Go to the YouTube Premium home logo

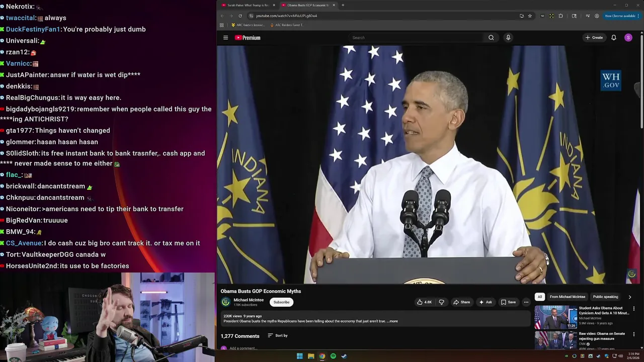point(248,38)
